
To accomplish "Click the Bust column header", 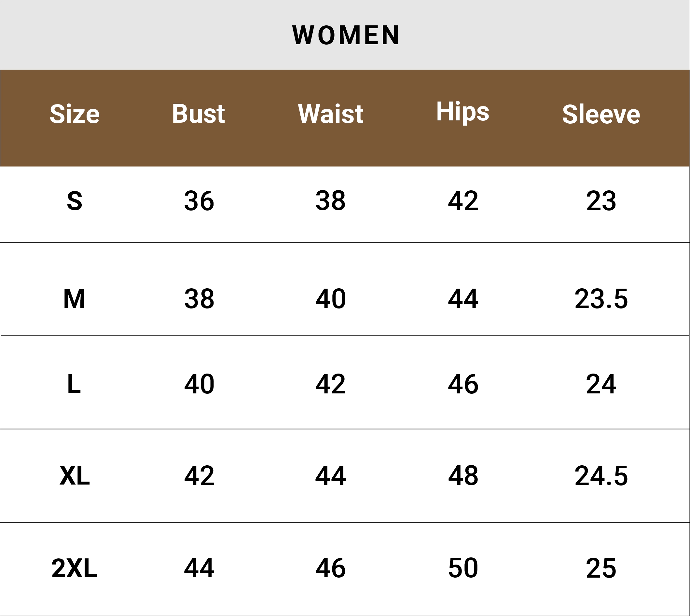I will point(199,114).
